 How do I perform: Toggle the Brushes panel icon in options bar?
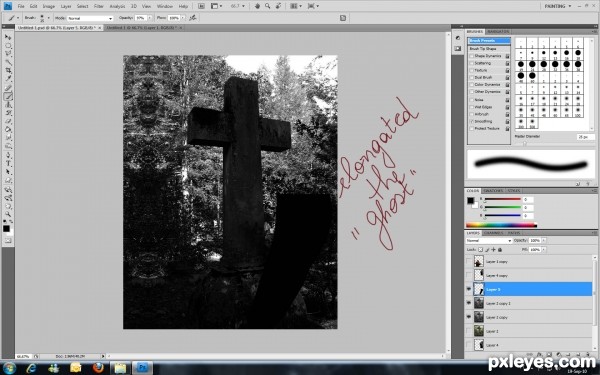click(343, 18)
